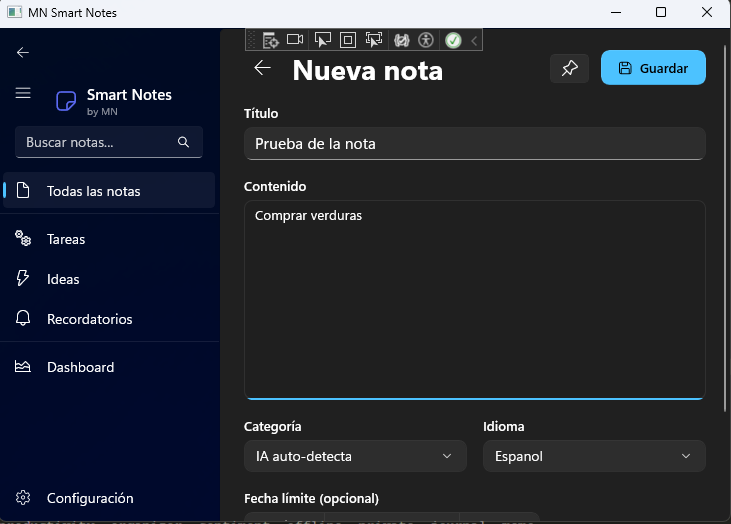Click the Recordatorios bell icon
Viewport: 731px width, 524px height.
point(23,318)
